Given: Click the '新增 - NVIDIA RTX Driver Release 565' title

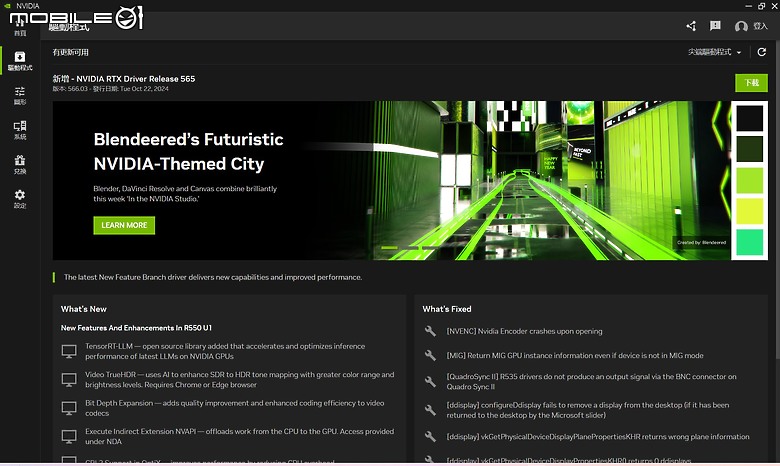Looking at the screenshot, I should coord(124,79).
